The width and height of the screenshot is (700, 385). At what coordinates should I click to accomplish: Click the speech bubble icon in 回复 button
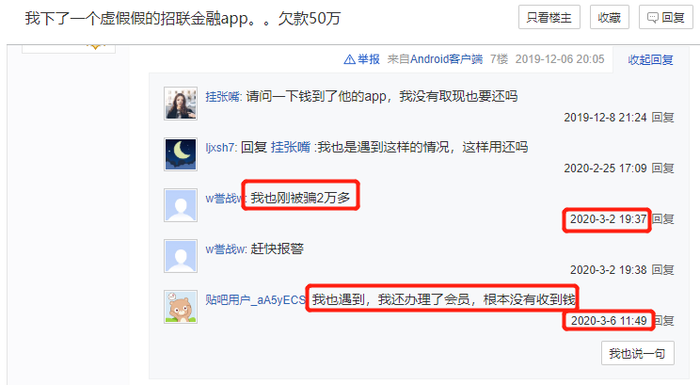(652, 17)
